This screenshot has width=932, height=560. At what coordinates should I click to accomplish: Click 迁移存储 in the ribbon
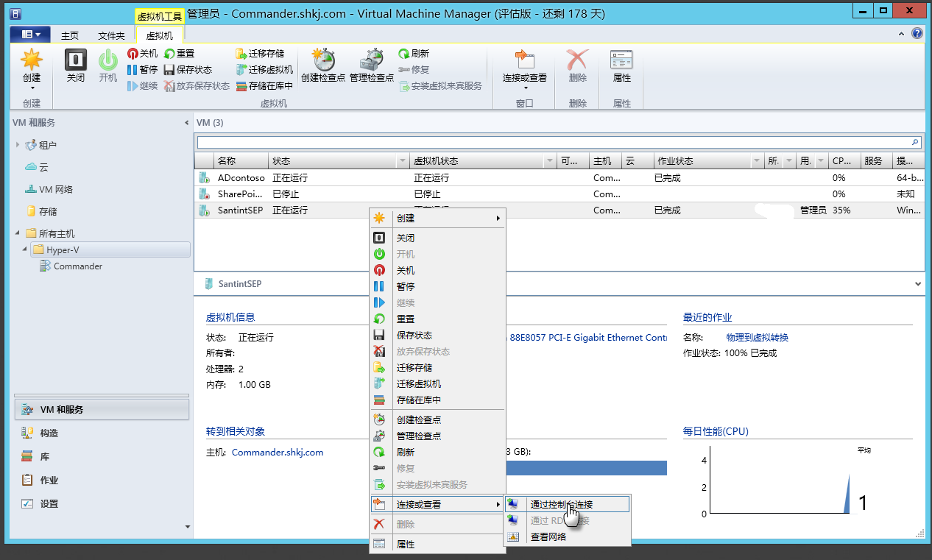click(x=260, y=54)
